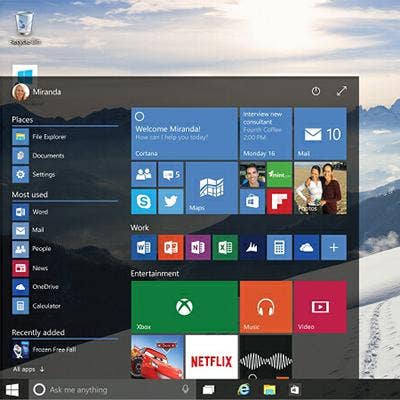Open File Explorer from Places
Screen dimensions: 400x400
(x=39, y=137)
